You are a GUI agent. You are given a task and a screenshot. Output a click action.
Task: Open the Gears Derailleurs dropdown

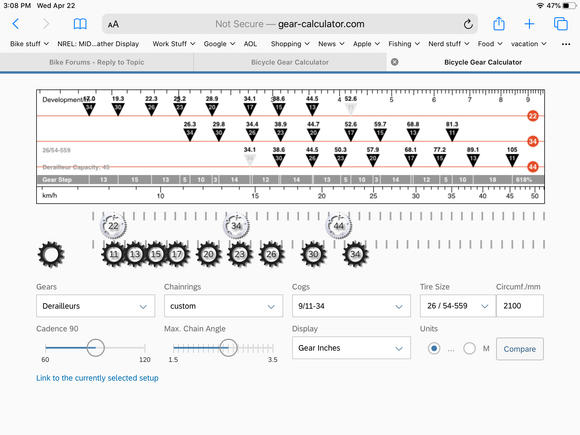[x=95, y=306]
